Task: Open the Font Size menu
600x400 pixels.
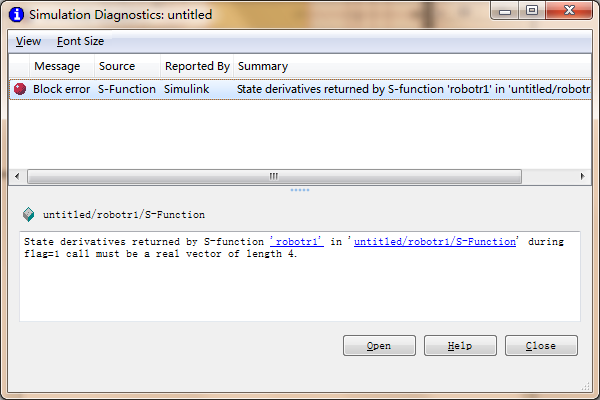Action: coord(80,41)
